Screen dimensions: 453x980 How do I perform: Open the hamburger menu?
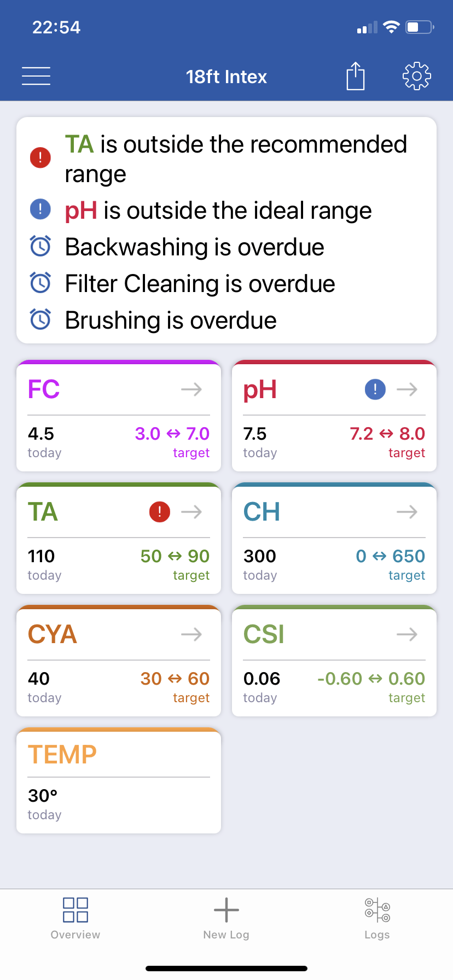click(x=36, y=76)
